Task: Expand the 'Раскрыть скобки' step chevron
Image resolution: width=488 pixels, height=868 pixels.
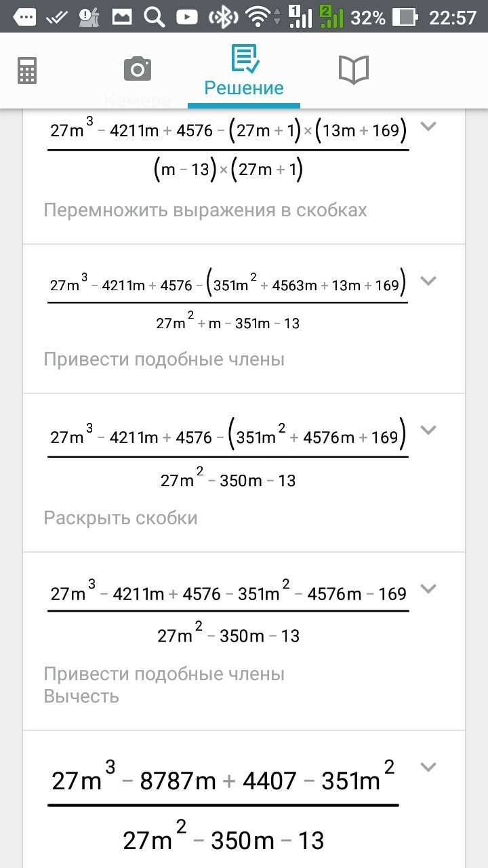Action: (428, 429)
